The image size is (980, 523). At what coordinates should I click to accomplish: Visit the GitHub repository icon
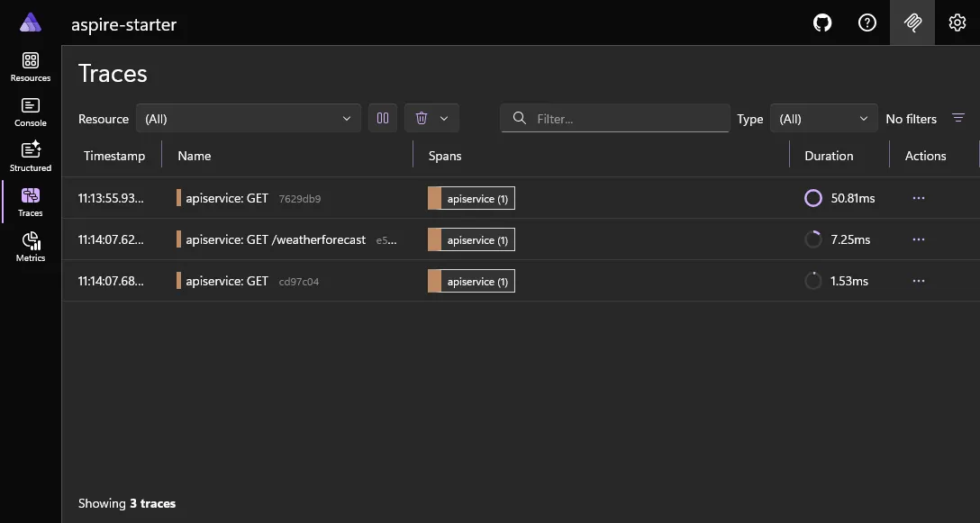click(x=821, y=23)
